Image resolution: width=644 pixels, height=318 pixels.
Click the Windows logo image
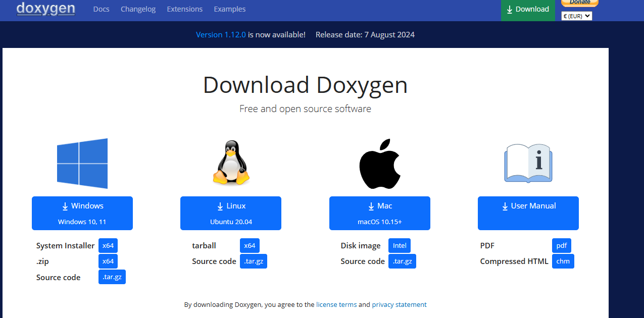[82, 164]
